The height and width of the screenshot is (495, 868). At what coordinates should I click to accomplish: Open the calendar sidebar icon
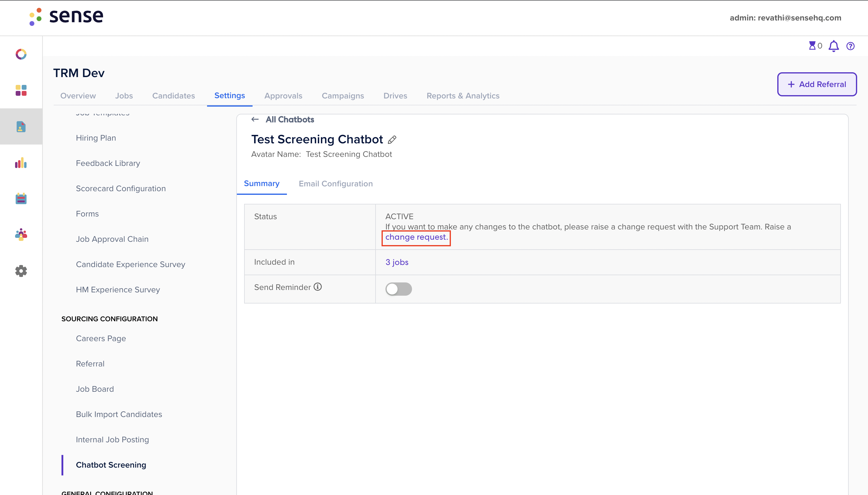21,198
